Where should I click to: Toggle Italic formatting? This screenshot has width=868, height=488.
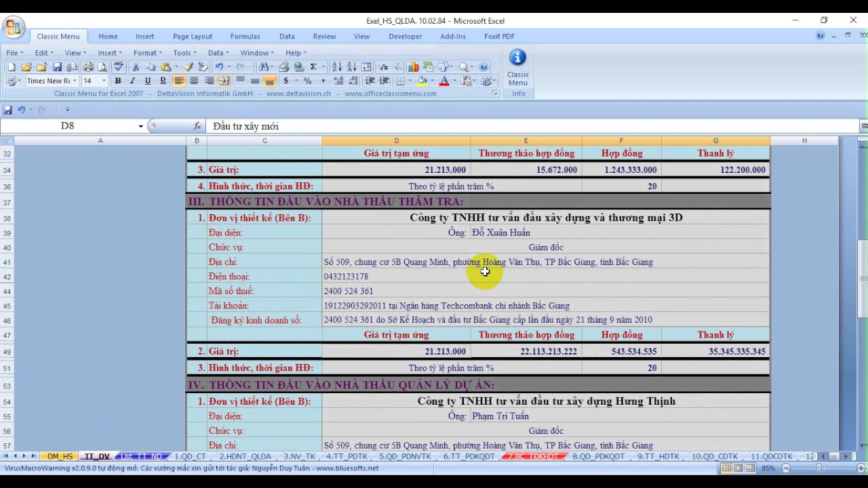click(132, 81)
